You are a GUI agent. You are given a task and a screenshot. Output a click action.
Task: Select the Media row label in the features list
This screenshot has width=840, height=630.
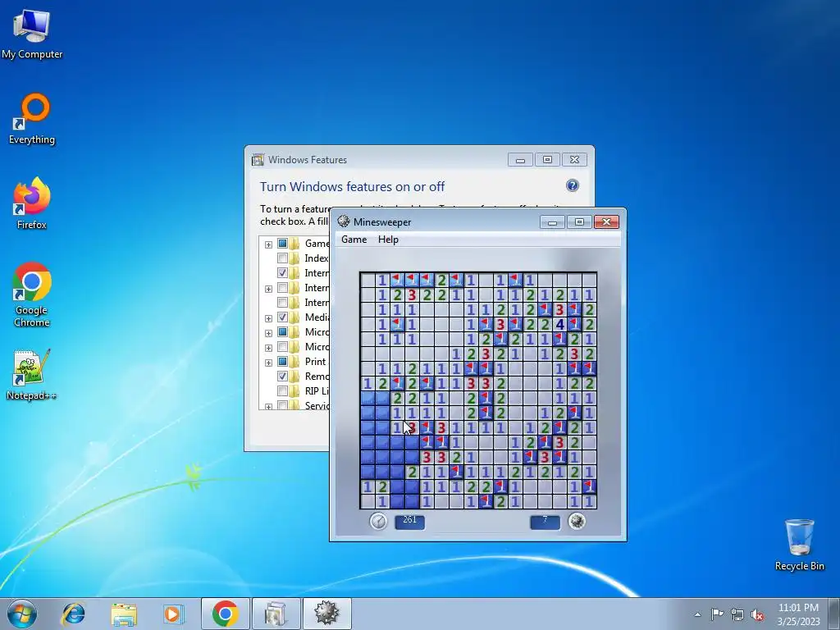(317, 317)
